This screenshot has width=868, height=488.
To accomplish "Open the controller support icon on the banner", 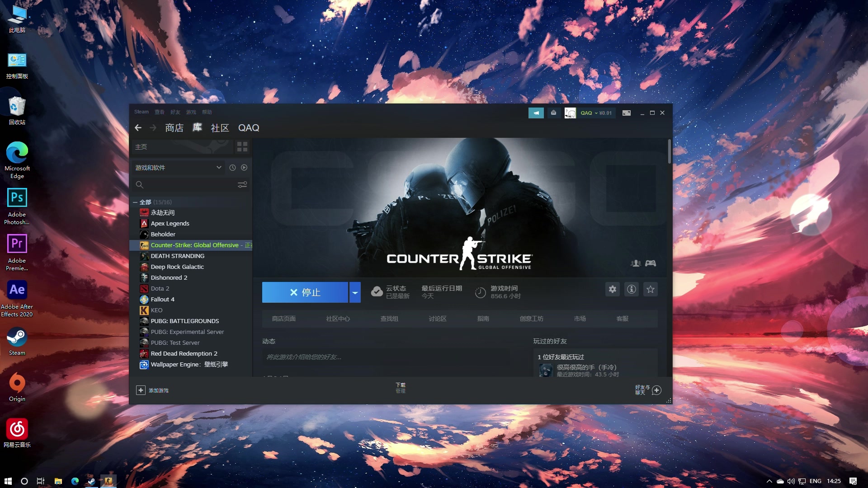I will pyautogui.click(x=651, y=263).
